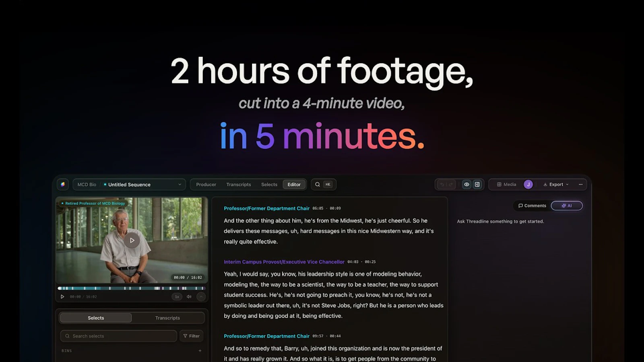Viewport: 644px width, 362px height.
Task: Switch to the Producer tab
Action: pos(206,185)
